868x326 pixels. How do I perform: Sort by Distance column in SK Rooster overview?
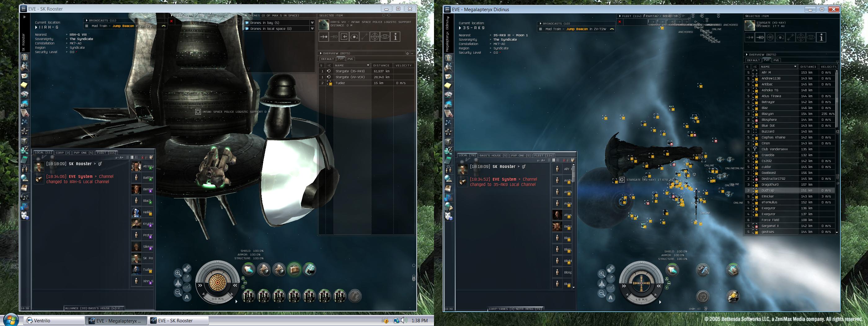click(382, 66)
